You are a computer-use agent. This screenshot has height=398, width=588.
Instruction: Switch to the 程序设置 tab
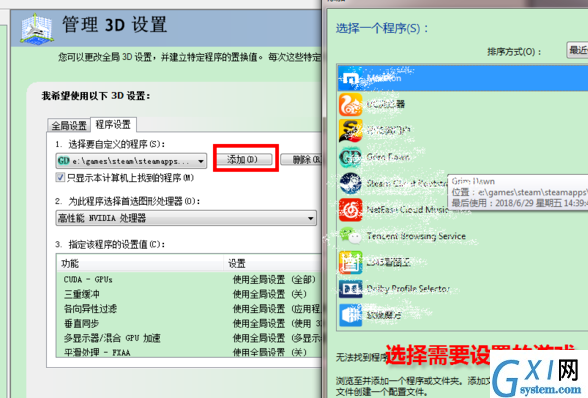[x=113, y=124]
